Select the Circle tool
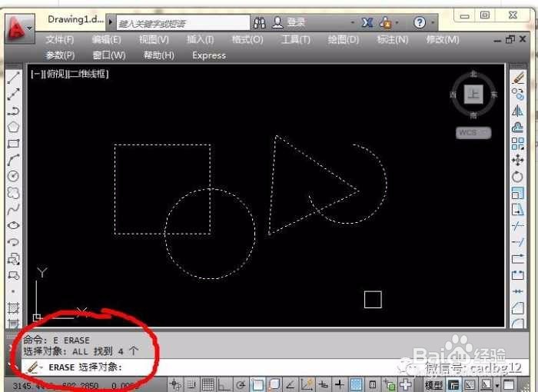 [13, 177]
